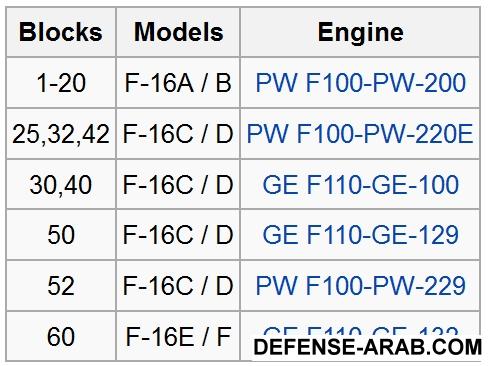The image size is (490, 366).
Task: Click the DEFENSE-ARAB.COM watermark
Action: tap(368, 347)
